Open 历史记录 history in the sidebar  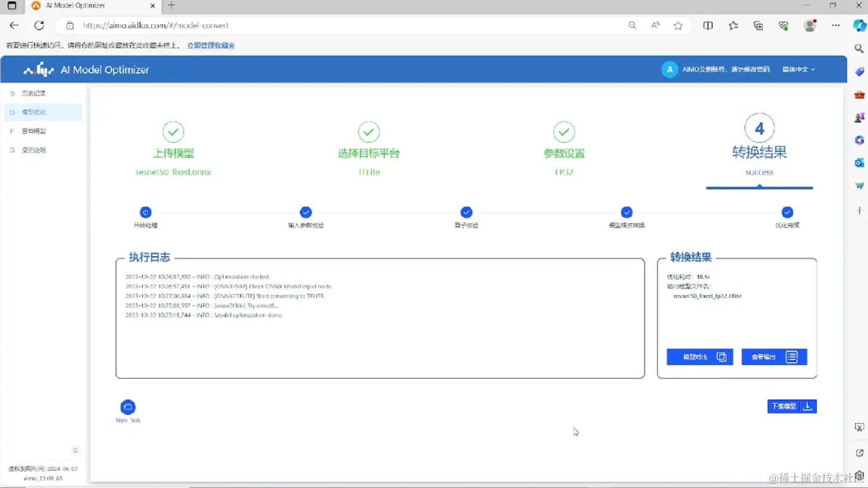34,94
